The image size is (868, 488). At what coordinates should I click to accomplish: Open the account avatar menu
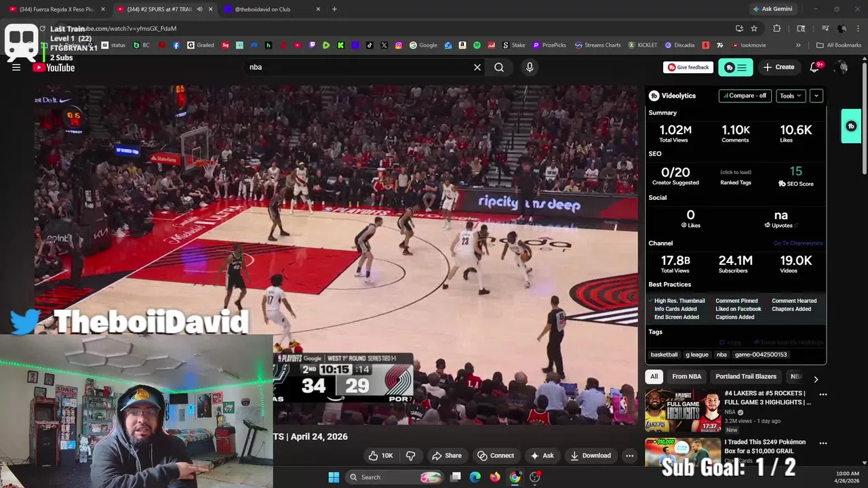[x=842, y=67]
